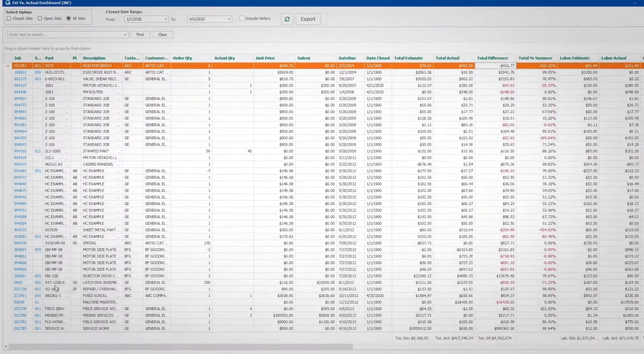Focus the 'Enter text to search' field

click(65, 35)
